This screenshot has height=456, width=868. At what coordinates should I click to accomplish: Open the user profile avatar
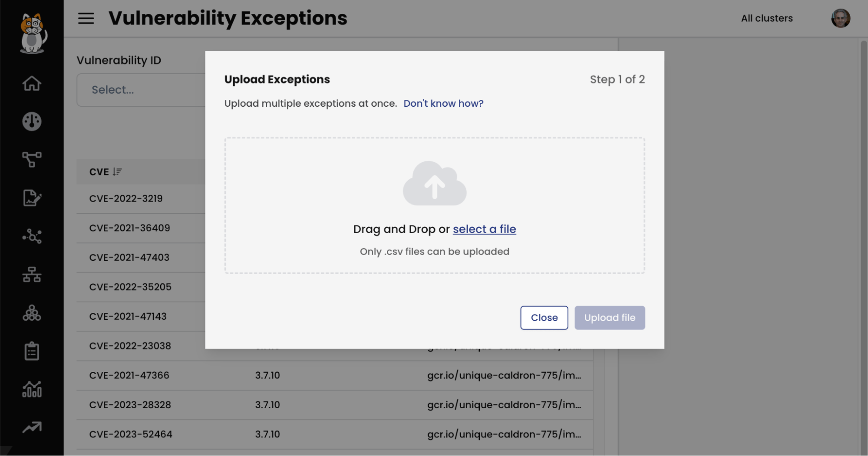click(x=841, y=18)
